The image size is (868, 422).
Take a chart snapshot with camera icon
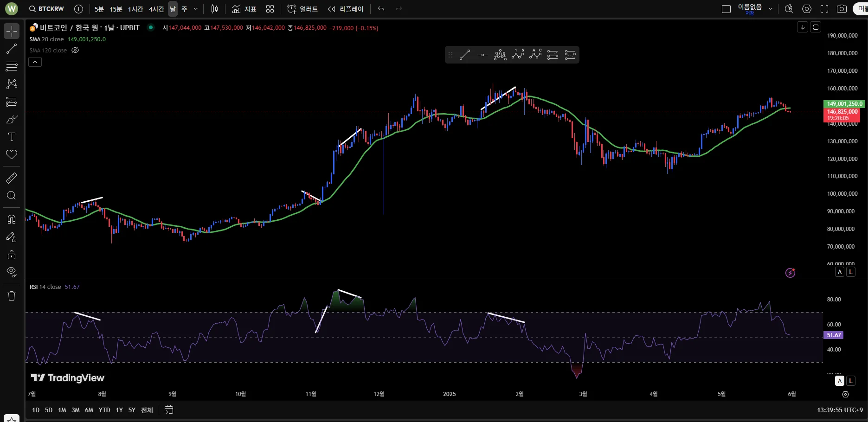click(842, 9)
